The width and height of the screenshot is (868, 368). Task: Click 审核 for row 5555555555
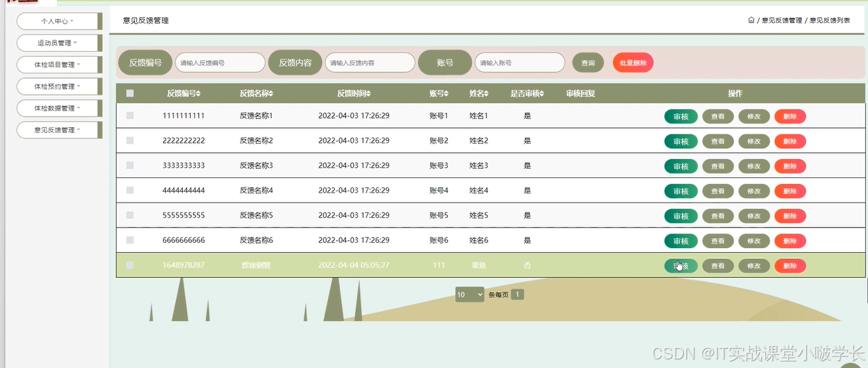(680, 216)
